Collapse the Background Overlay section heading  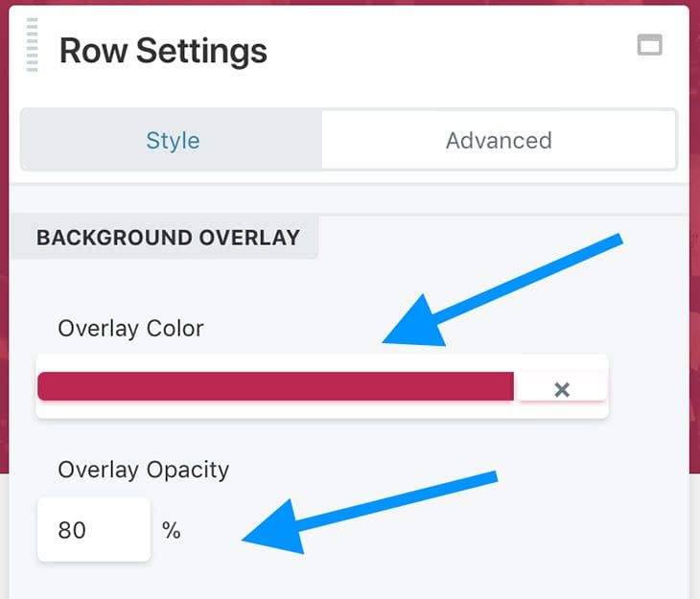click(168, 237)
